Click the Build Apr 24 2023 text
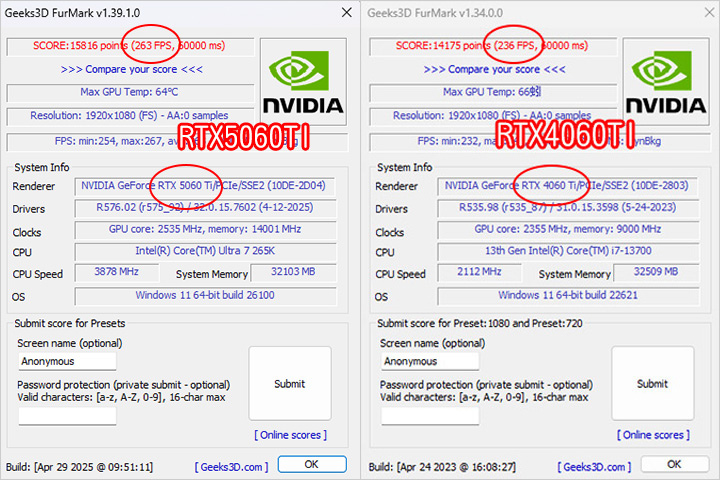Screen dimensions: 720x480 click(442, 467)
